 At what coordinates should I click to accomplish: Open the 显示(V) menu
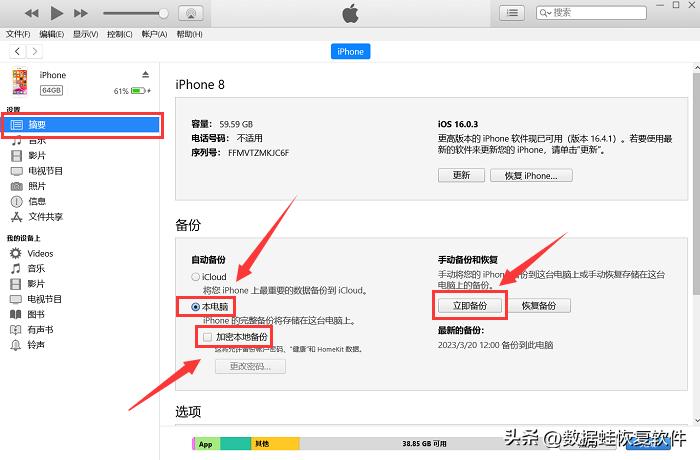coord(85,34)
